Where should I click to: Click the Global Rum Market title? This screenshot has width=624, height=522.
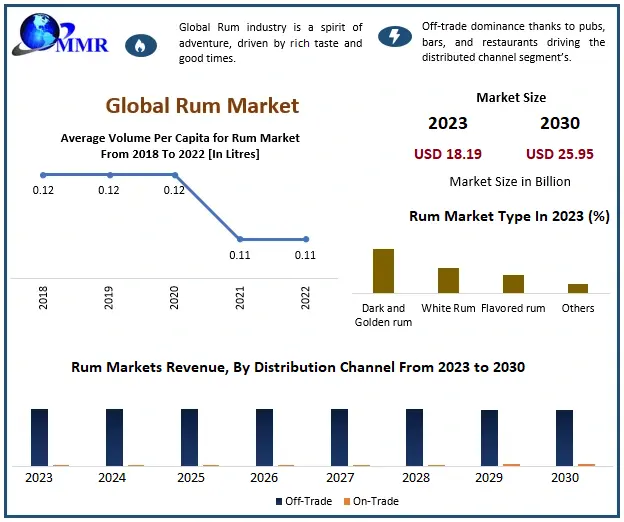coord(202,105)
